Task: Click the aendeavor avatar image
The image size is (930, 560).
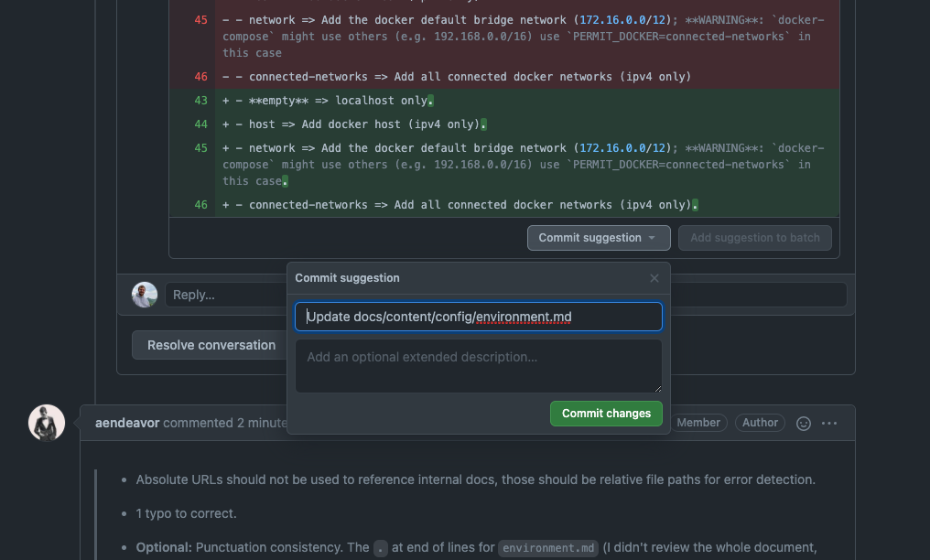Action: click(47, 423)
